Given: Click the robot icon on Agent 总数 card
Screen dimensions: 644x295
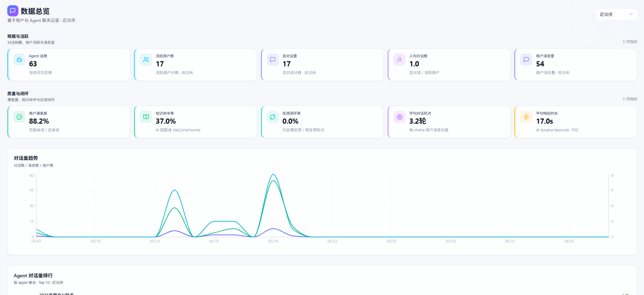Looking at the screenshot, I should (19, 60).
